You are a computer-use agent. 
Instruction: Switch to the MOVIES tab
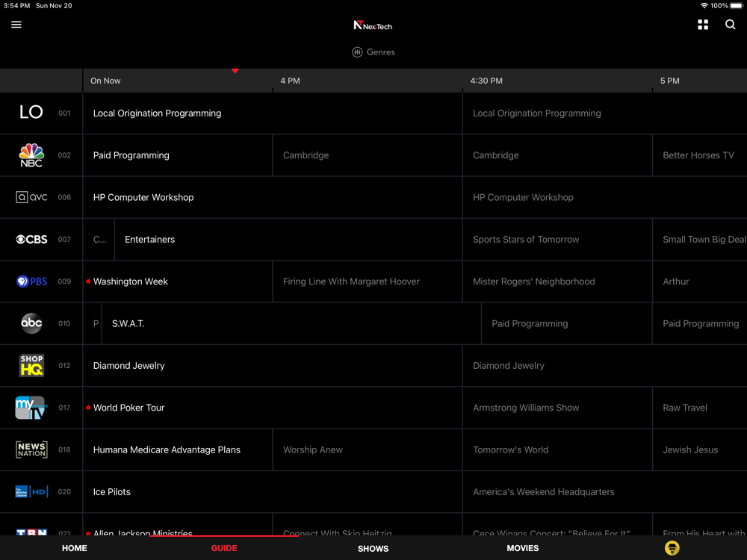523,548
